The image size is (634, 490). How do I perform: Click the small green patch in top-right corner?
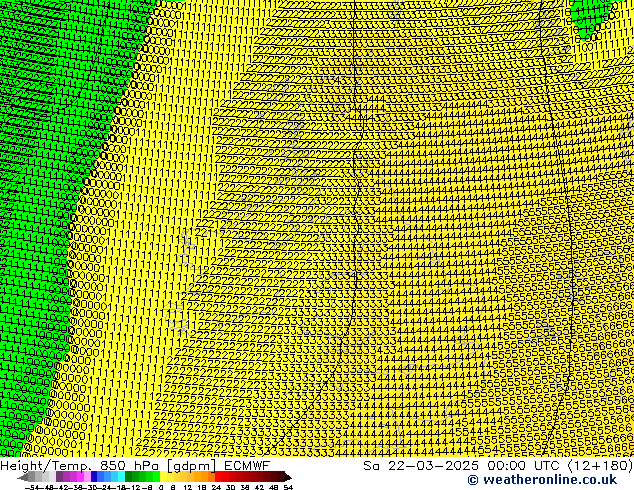[x=590, y=15]
